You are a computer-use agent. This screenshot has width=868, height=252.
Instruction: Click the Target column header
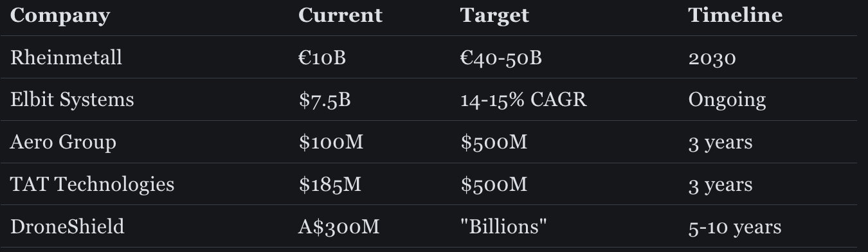click(494, 15)
